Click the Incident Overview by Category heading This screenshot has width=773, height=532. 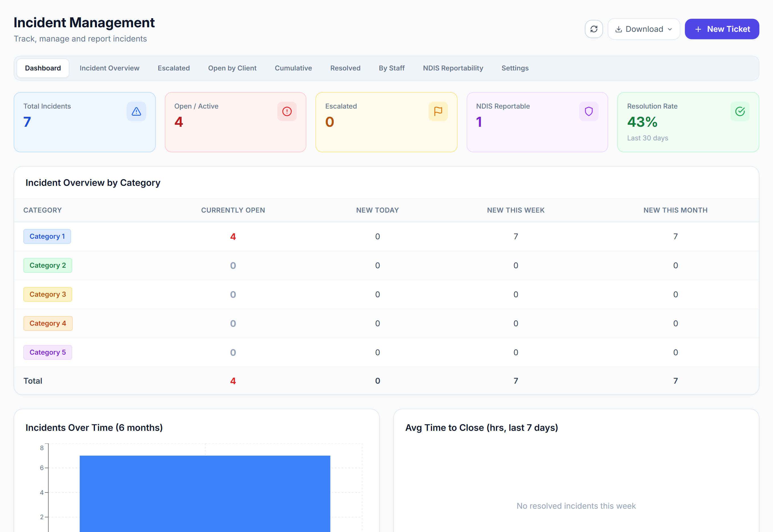pyautogui.click(x=93, y=183)
